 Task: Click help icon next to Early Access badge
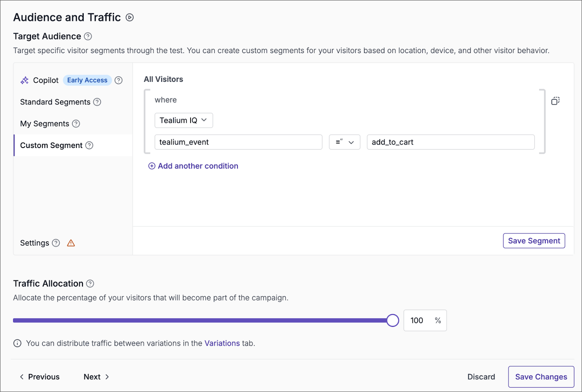pos(119,80)
